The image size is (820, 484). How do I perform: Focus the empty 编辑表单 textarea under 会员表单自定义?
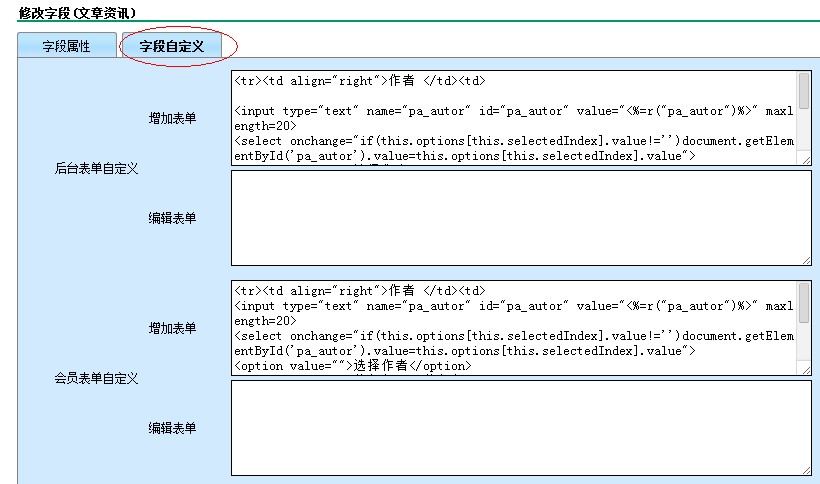pyautogui.click(x=520, y=428)
